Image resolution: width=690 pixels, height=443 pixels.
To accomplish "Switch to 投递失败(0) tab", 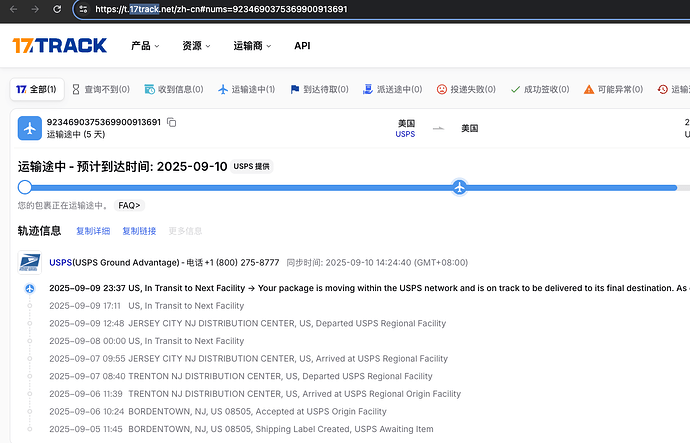I will [466, 89].
